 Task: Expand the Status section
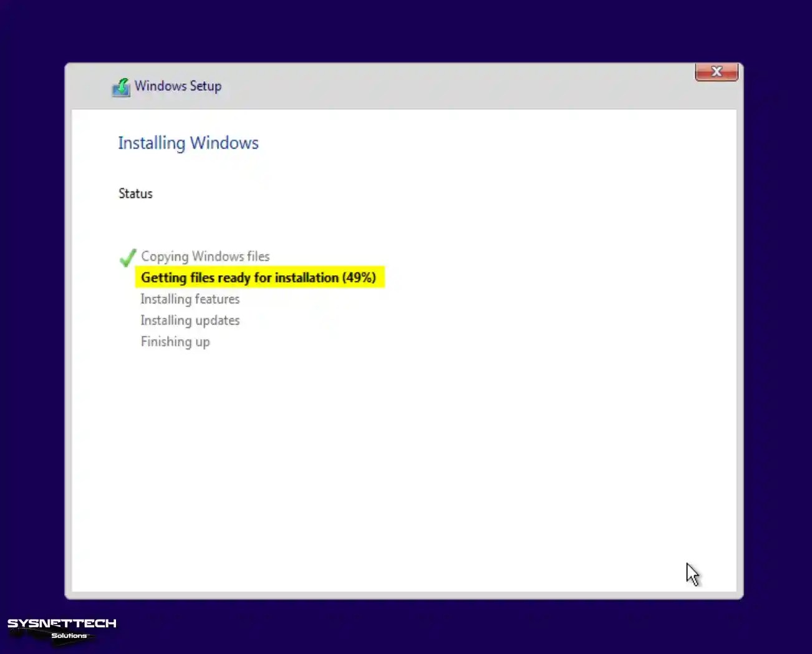pyautogui.click(x=135, y=193)
